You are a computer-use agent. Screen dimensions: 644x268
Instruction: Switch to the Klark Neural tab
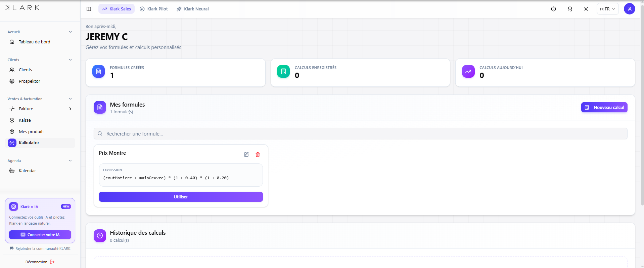point(193,9)
